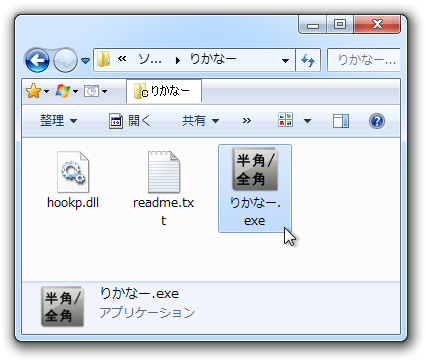
Task: Click the アプリケーション type label
Action: (x=147, y=313)
